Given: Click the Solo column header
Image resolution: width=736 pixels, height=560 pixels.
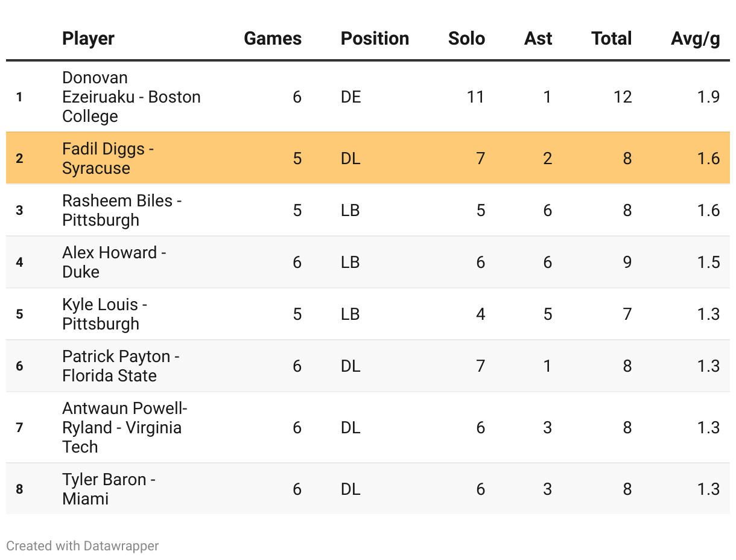Looking at the screenshot, I should coord(466,39).
